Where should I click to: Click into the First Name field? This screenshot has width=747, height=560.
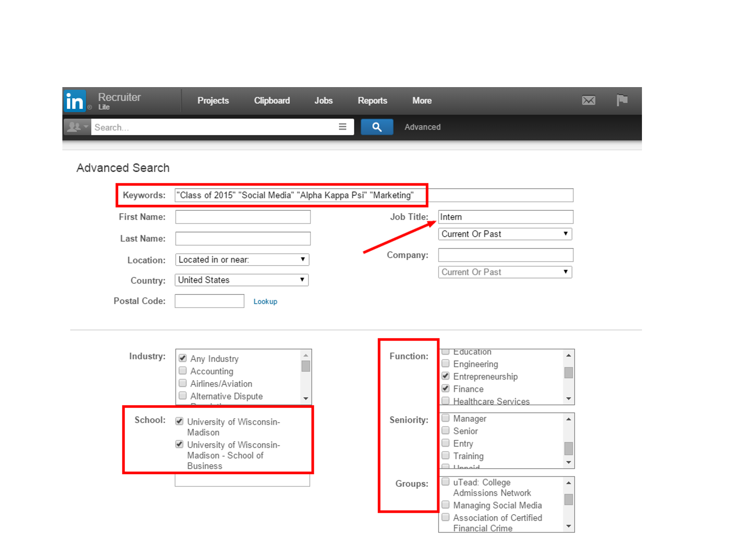[243, 217]
